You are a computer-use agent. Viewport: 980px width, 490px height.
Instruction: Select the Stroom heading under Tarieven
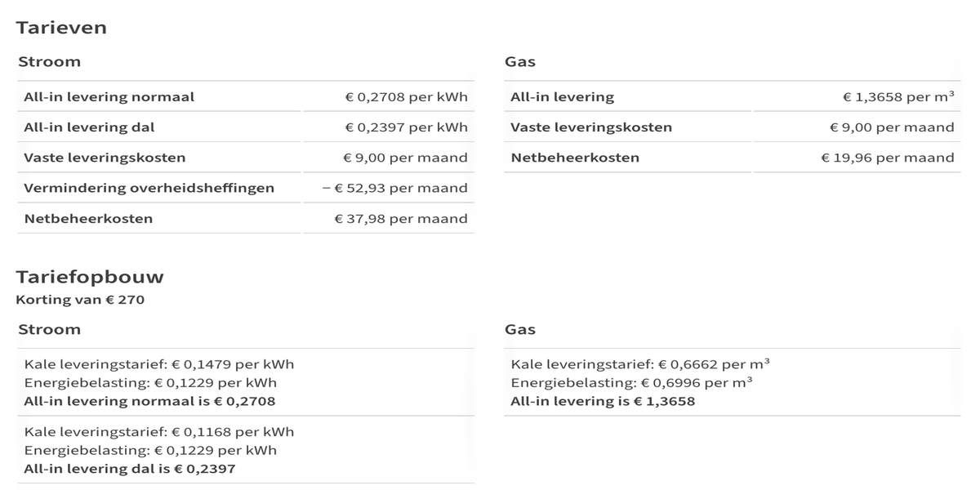pos(50,62)
